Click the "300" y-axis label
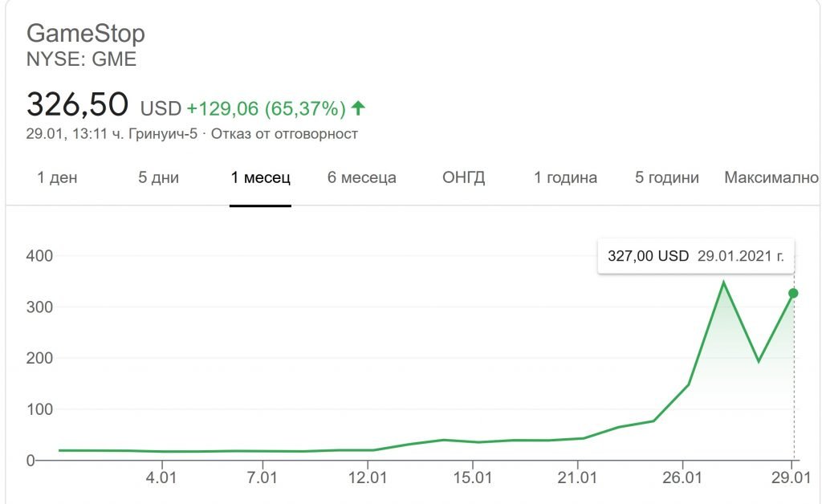The width and height of the screenshot is (822, 504). point(39,307)
